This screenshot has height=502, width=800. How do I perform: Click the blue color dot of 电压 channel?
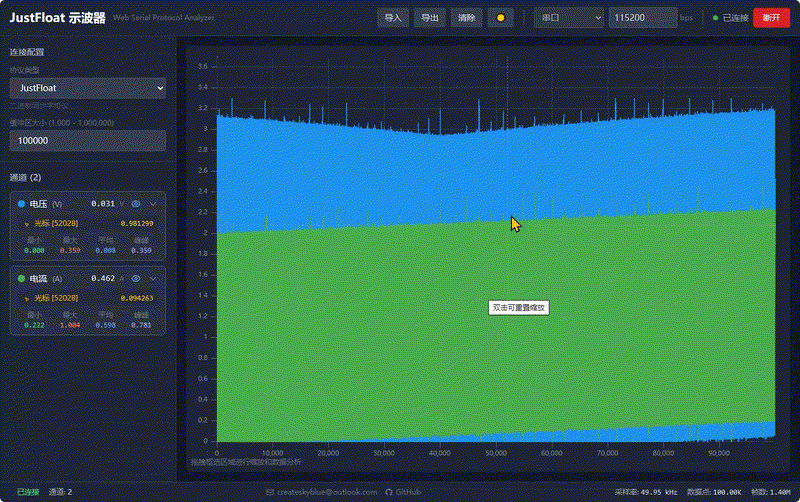[22, 203]
